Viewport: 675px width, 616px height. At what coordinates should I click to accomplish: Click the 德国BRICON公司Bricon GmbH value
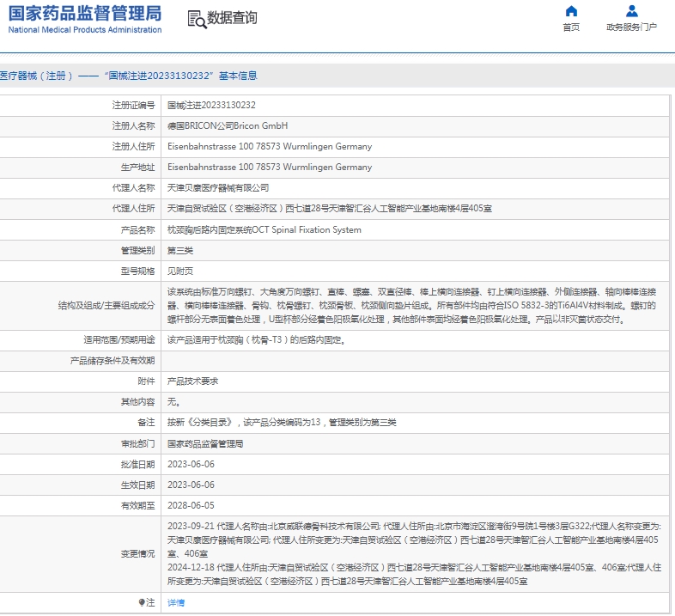pos(228,125)
